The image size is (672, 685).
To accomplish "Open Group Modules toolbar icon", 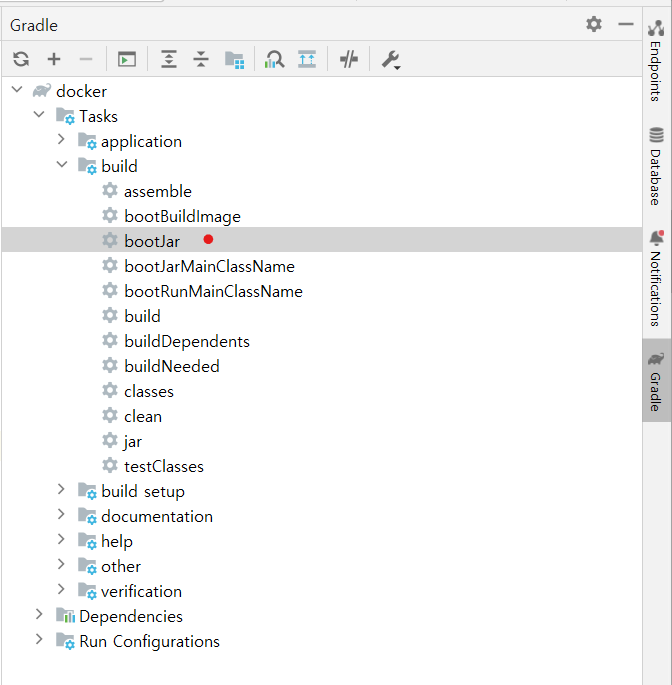I will click(x=234, y=59).
